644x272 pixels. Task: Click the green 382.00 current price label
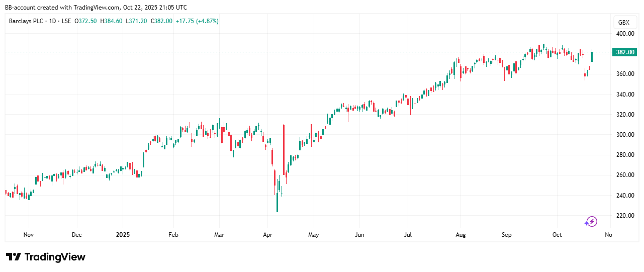(x=625, y=52)
